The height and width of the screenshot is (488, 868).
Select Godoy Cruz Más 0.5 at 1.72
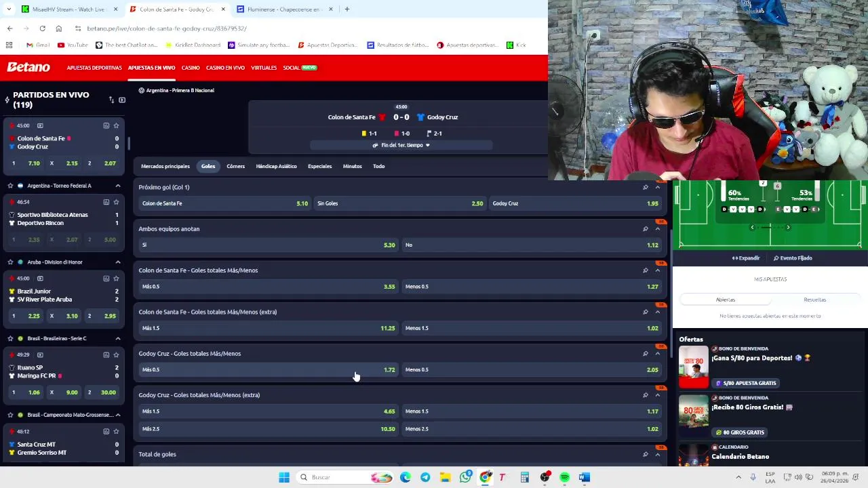coord(268,369)
